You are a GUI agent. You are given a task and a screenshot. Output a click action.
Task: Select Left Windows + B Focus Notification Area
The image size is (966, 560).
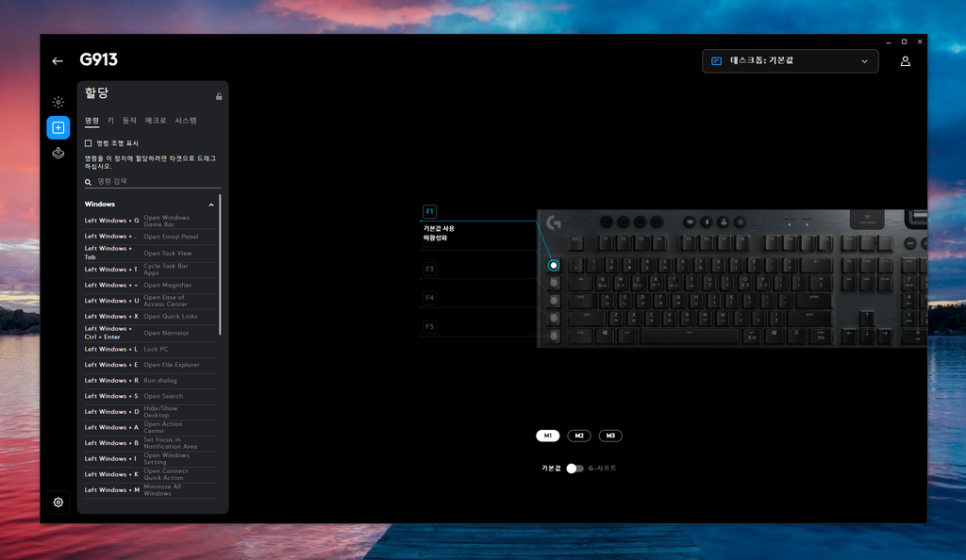(x=150, y=443)
